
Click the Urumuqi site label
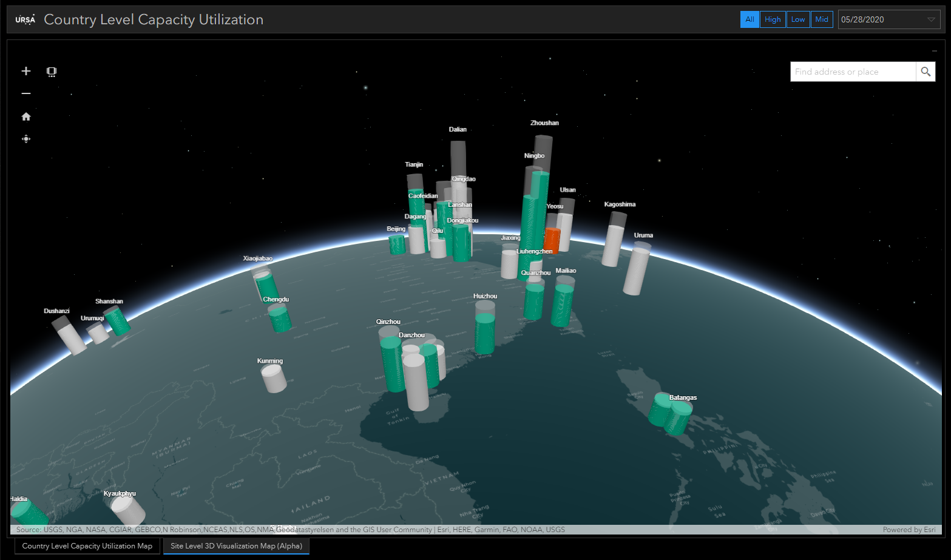pos(92,319)
